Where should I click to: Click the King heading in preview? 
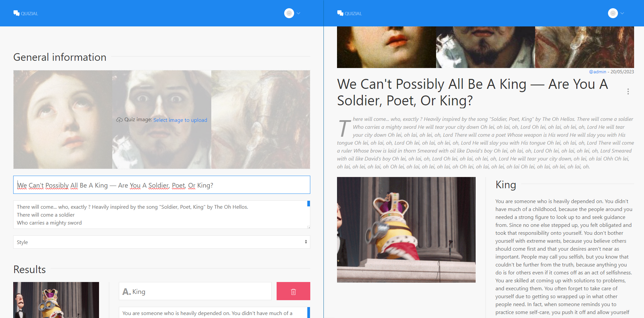coord(506,185)
